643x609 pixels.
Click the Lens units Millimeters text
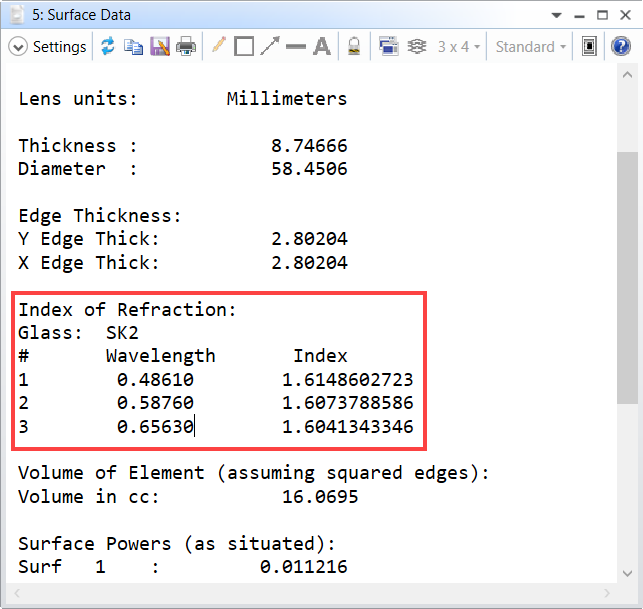(287, 99)
